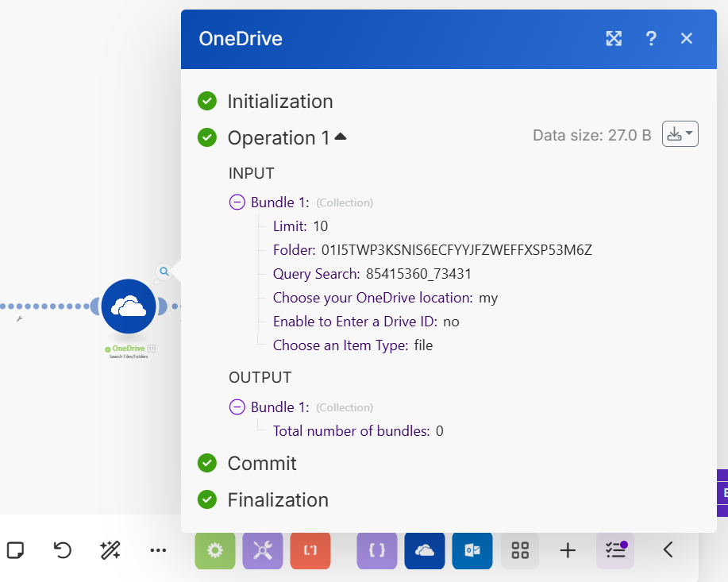This screenshot has width=728, height=582.
Task: Click the OneDrive panel title
Action: pos(241,39)
